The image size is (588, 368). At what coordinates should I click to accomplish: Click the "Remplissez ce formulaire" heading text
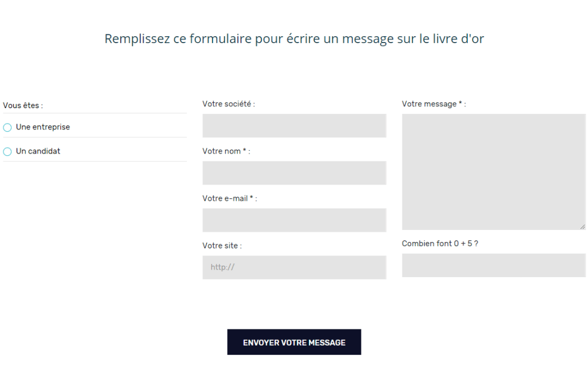pyautogui.click(x=294, y=39)
